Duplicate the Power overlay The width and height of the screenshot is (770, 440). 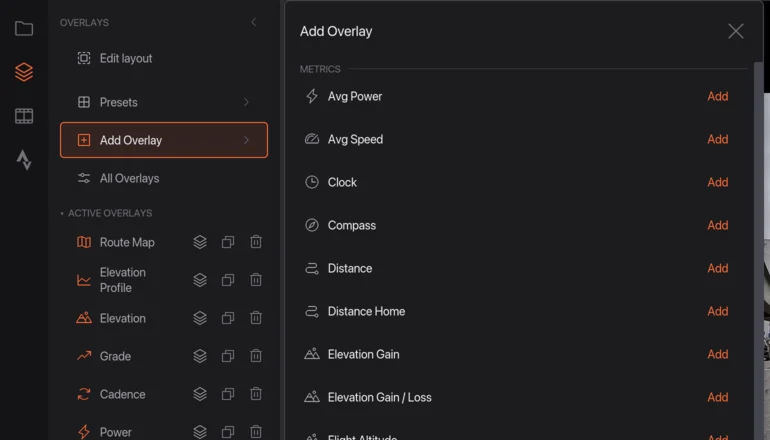[x=228, y=432]
